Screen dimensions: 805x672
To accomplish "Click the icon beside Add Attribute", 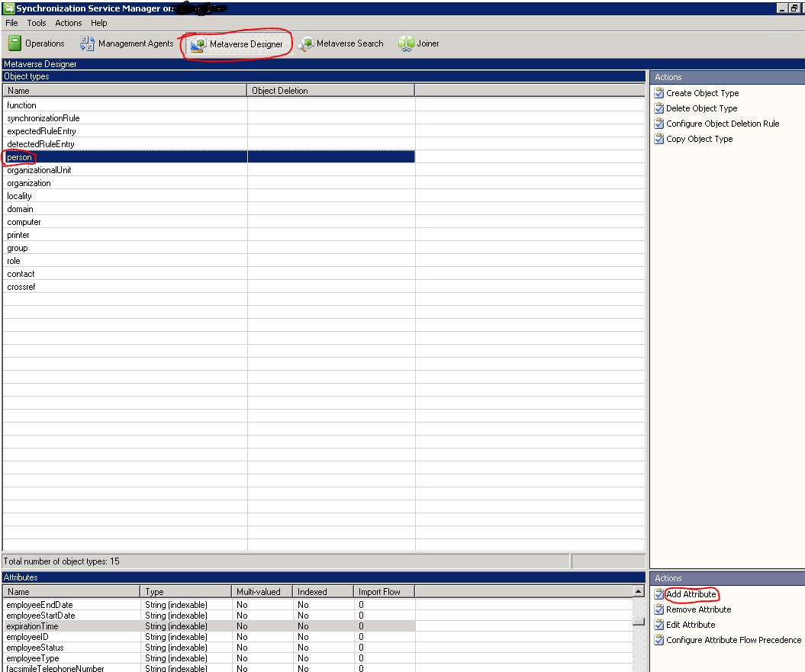I will 659,594.
